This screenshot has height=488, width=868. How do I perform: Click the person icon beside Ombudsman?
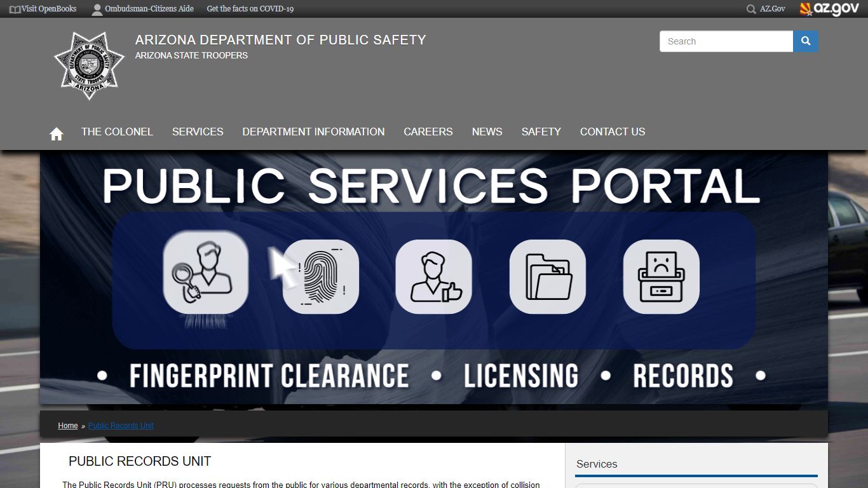coord(97,10)
